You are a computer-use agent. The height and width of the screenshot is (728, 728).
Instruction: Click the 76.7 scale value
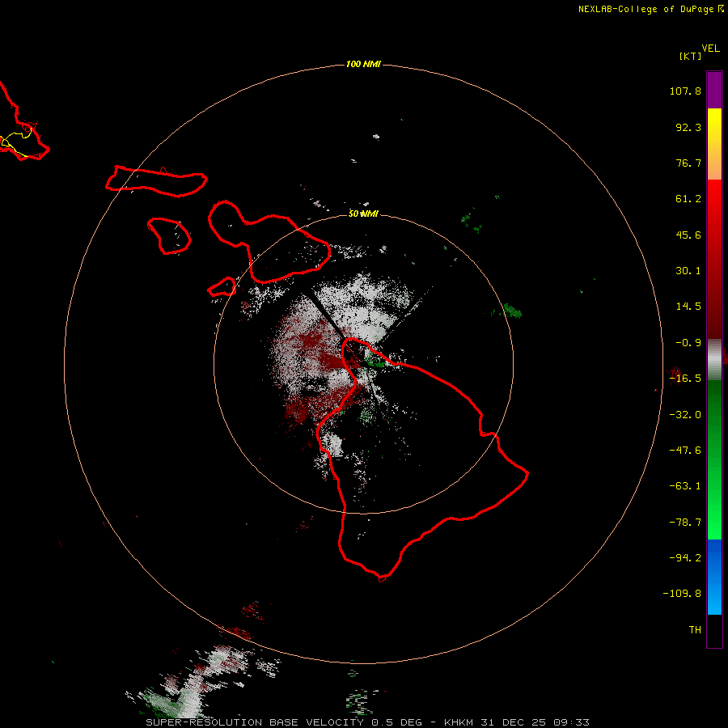[x=688, y=163]
